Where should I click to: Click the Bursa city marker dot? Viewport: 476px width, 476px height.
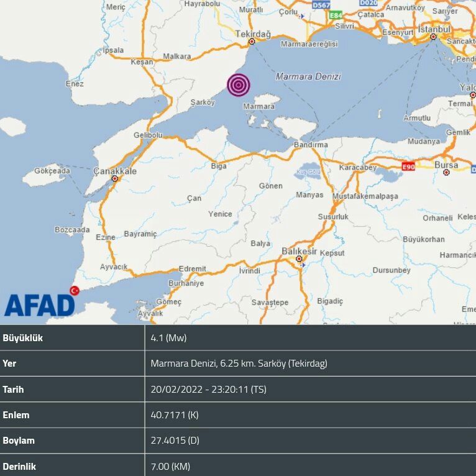[x=447, y=172]
